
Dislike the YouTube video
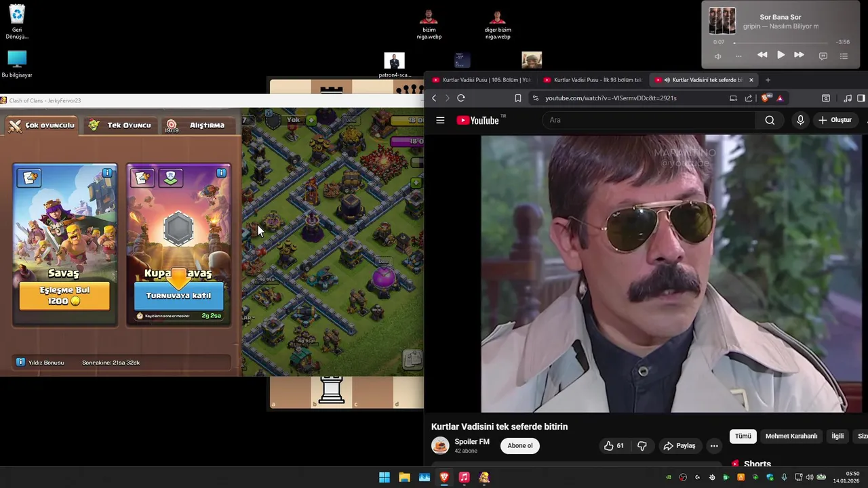coord(642,445)
